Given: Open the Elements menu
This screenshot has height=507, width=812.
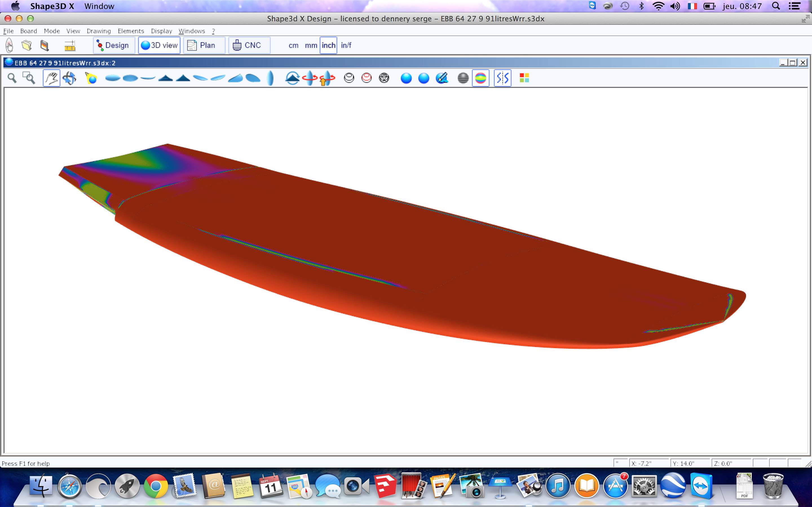Looking at the screenshot, I should tap(131, 31).
